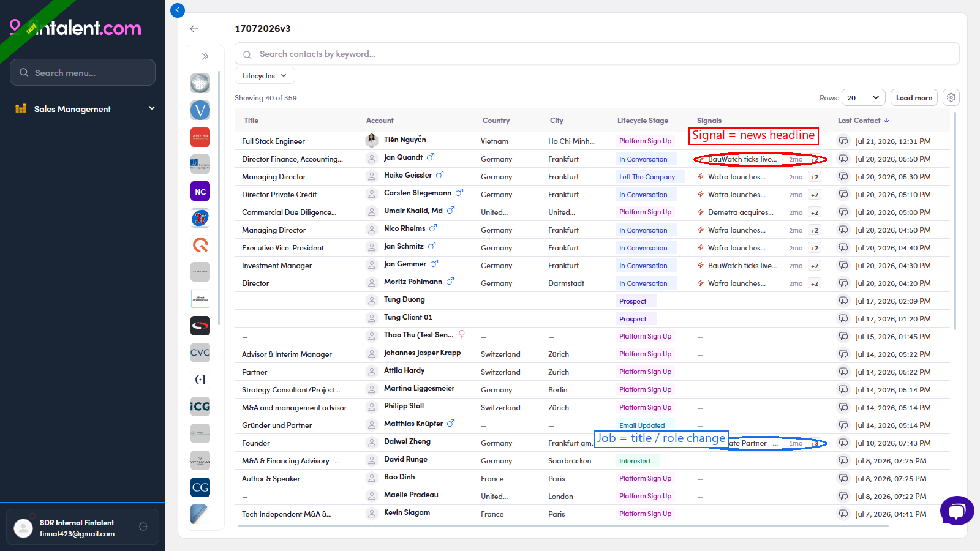Click the Search menu field in sidebar
This screenshot has width=980, height=551.
[83, 72]
